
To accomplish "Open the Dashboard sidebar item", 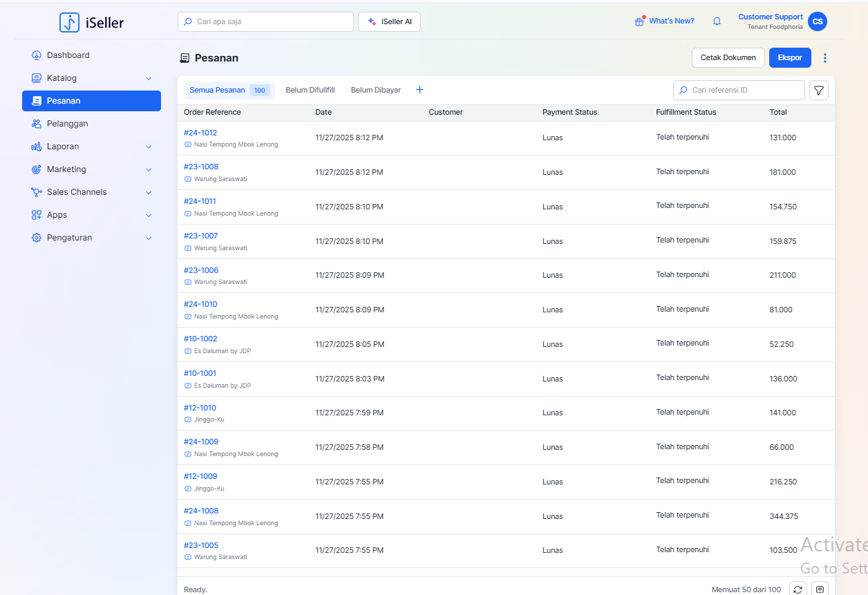I will (x=68, y=55).
